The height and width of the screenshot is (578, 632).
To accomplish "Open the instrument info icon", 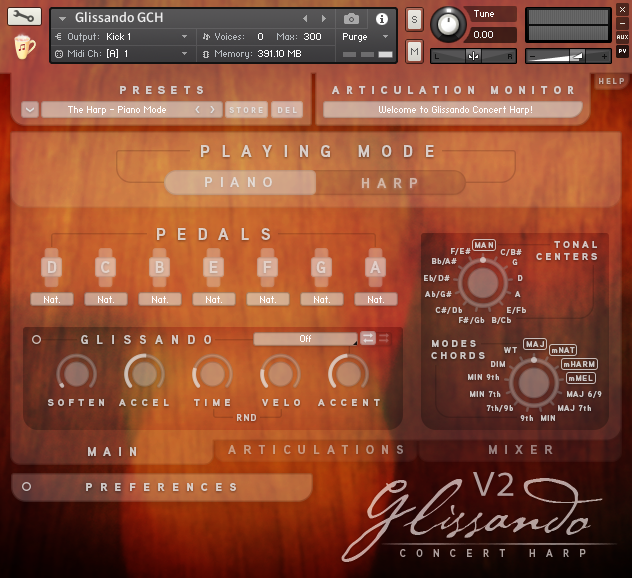I will [x=381, y=18].
